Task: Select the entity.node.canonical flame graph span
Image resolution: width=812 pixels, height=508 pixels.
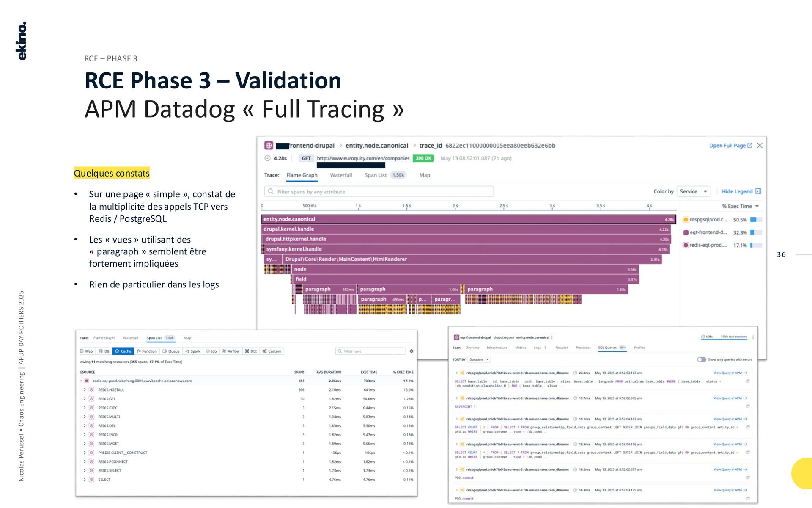Action: pos(469,219)
